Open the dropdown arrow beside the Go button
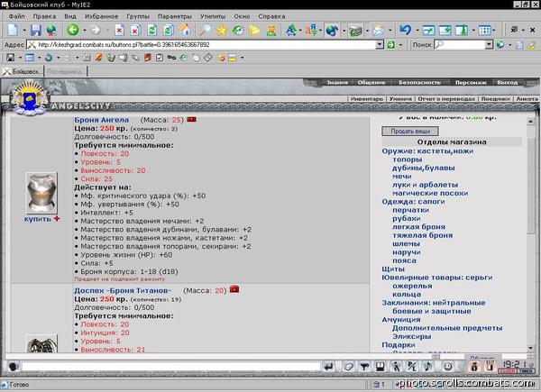Image resolution: width=541 pixels, height=392 pixels. [x=400, y=45]
